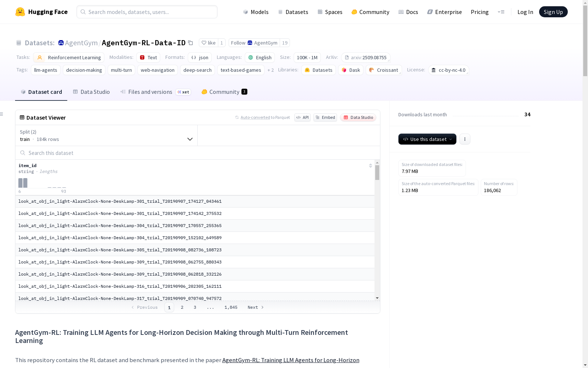588x368 pixels.
Task: Go to page 2 of dataset
Action: click(x=182, y=307)
